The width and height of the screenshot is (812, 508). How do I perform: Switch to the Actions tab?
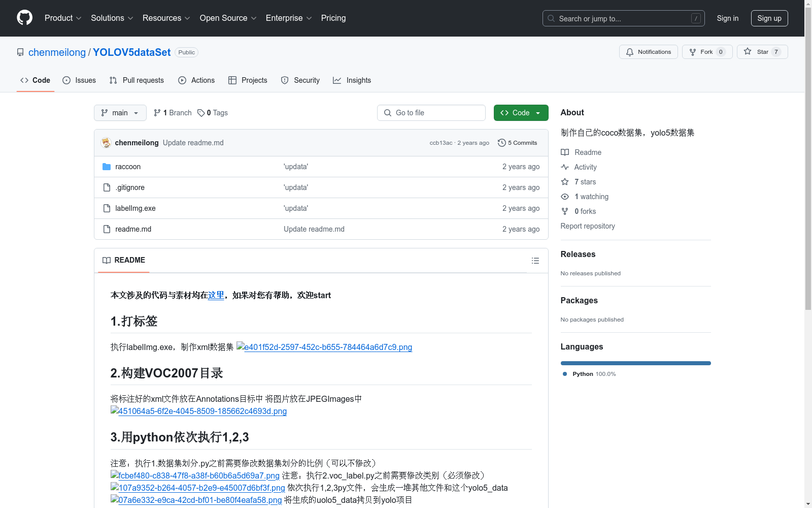tap(196, 80)
